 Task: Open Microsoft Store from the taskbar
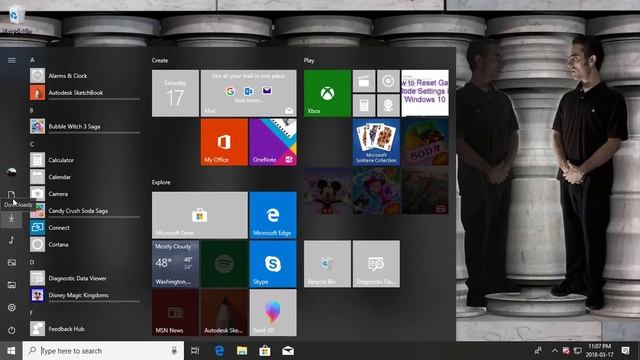coord(265,351)
